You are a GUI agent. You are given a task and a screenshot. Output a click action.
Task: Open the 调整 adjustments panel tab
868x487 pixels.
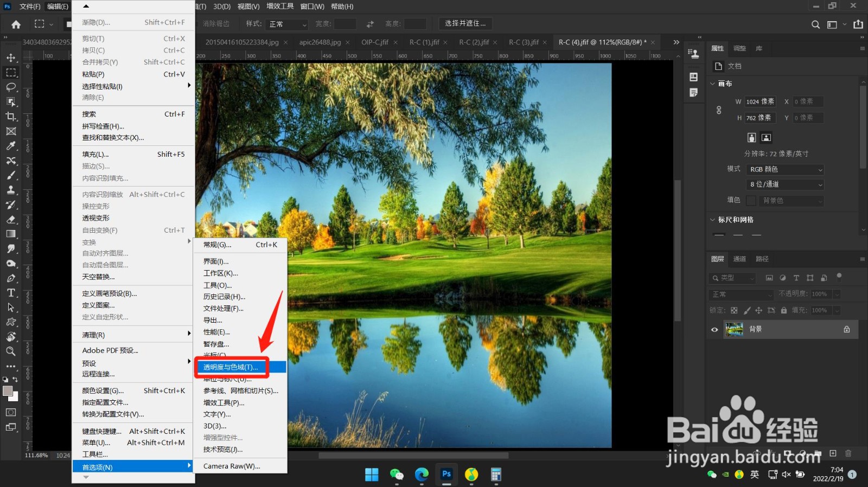point(739,48)
